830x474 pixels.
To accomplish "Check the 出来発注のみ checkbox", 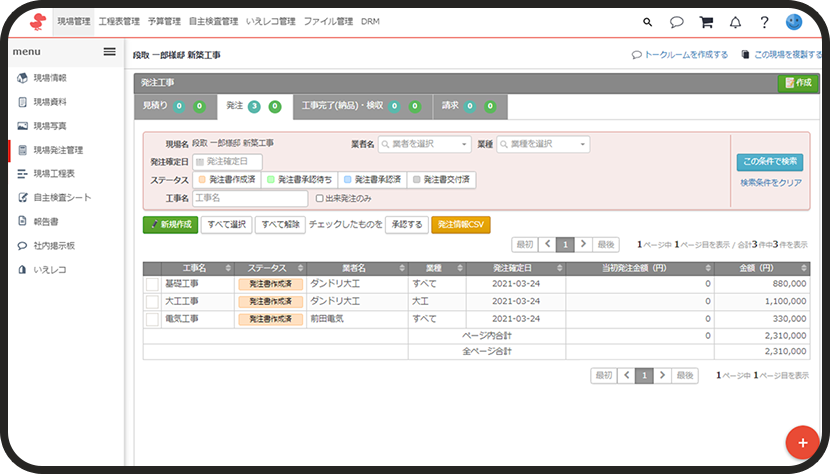I will 319,198.
